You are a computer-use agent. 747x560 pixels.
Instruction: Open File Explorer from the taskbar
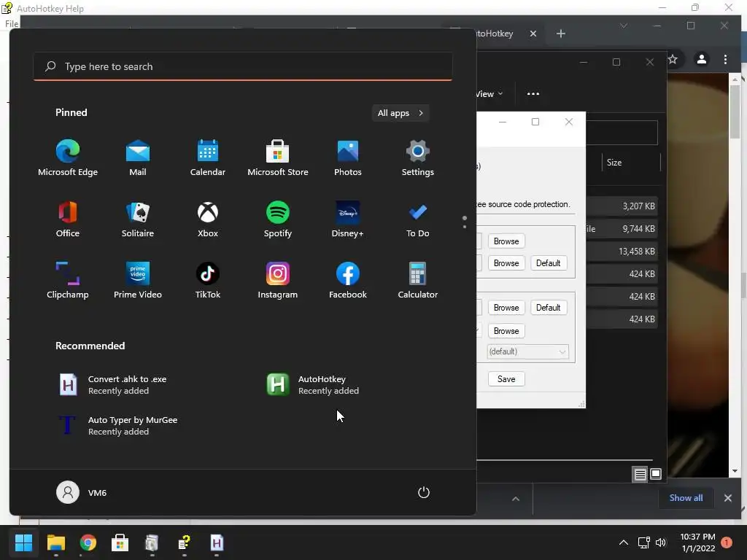(55, 542)
